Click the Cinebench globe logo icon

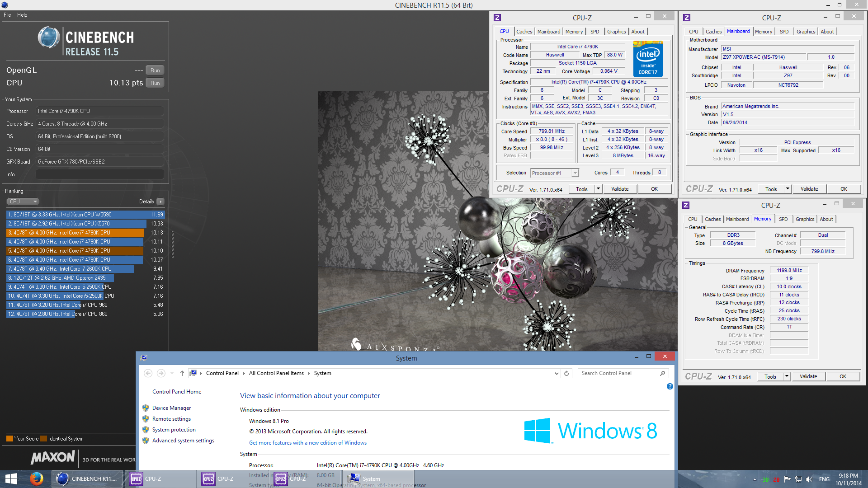click(49, 38)
